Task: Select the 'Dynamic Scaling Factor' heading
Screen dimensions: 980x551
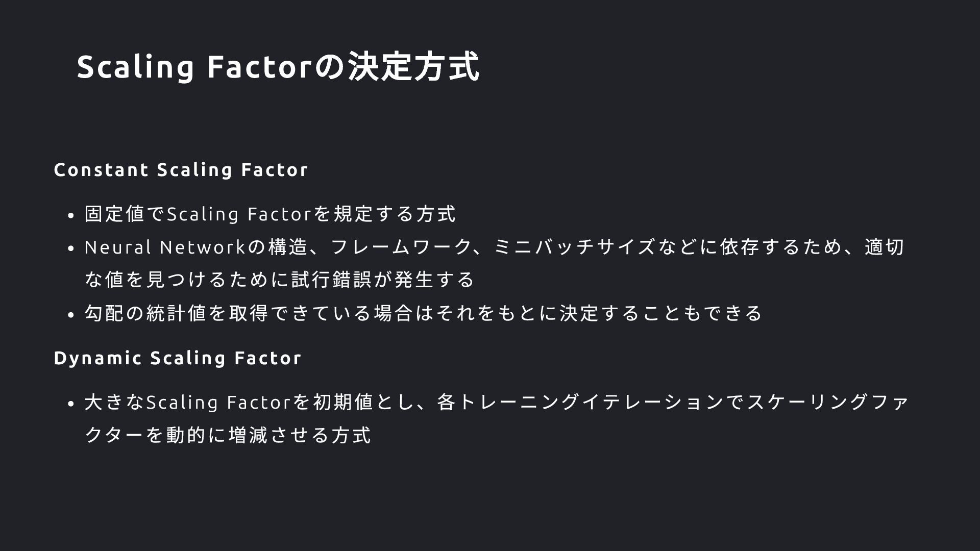Action: 178,358
